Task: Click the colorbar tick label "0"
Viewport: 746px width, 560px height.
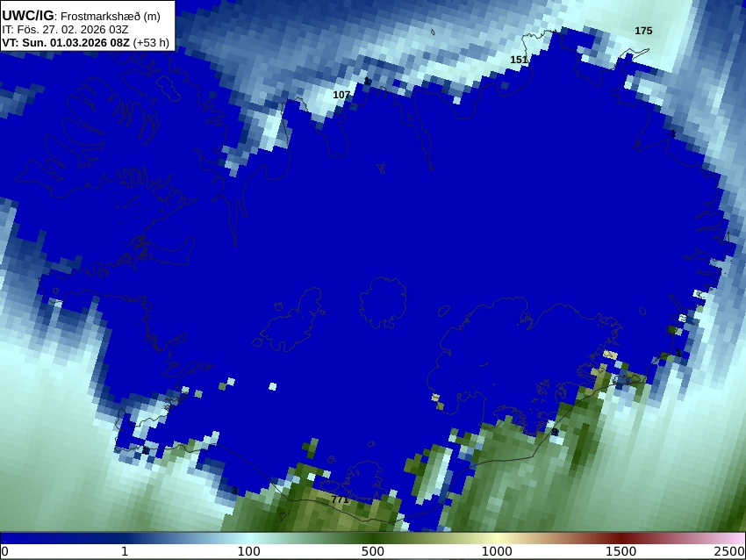Action: [x=4, y=552]
